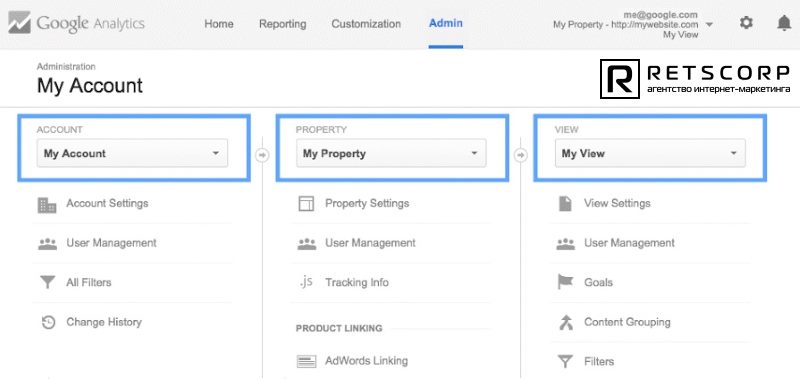Open Change History link

click(x=104, y=322)
